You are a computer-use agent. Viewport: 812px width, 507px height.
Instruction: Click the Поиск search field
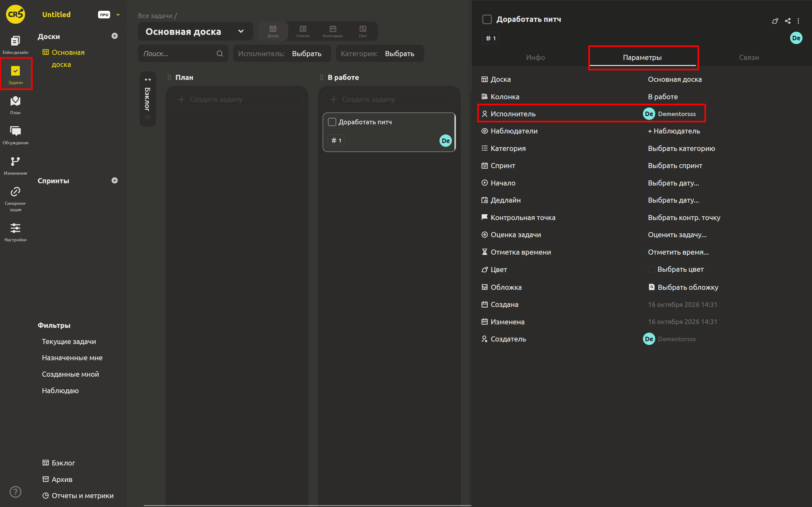tap(183, 54)
